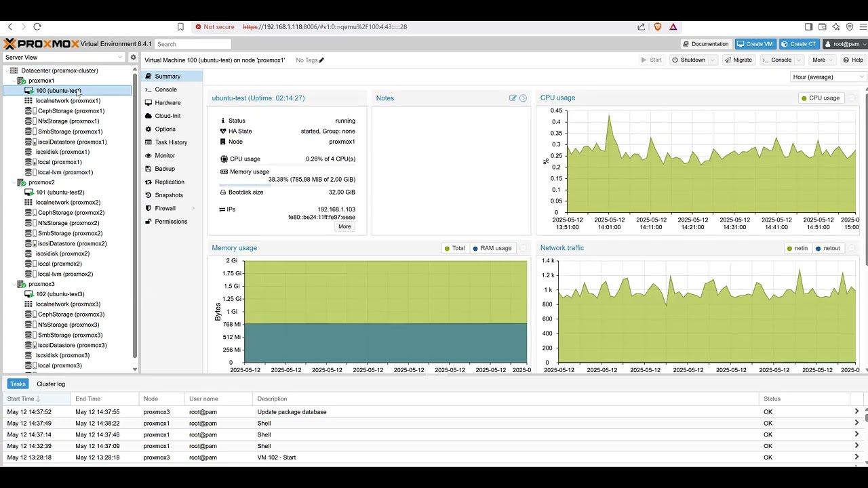Select 101 (ubuntu-test2) in the tree
The height and width of the screenshot is (488, 868).
60,192
